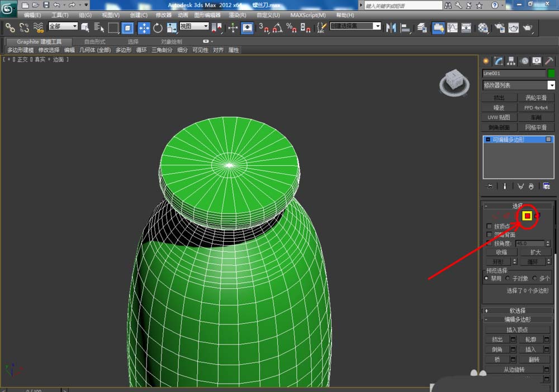Collapse the 编辑多边形 rollout

click(x=517, y=319)
